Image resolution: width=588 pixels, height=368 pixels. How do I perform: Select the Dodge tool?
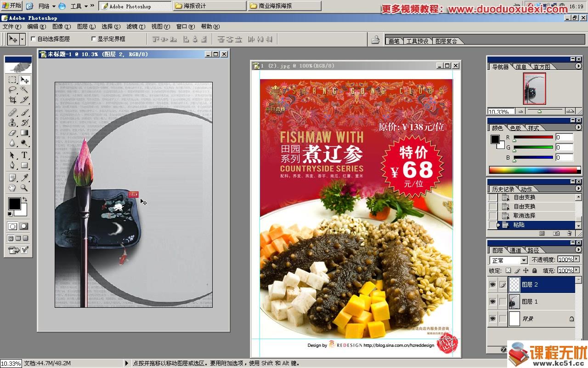(24, 143)
